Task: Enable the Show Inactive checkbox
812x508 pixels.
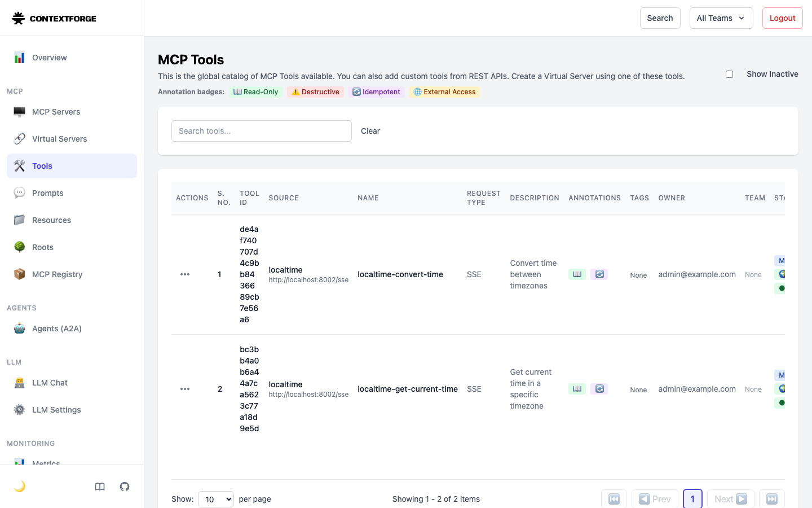Action: [729, 74]
